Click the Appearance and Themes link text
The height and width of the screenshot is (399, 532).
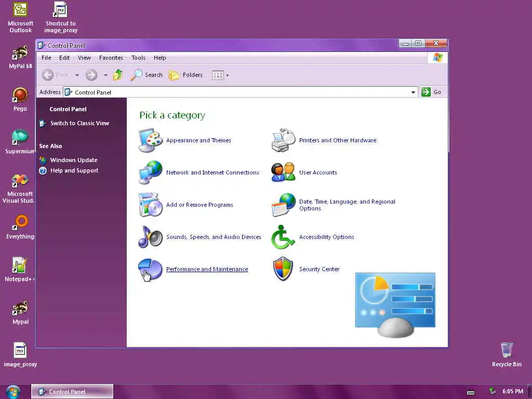[198, 140]
